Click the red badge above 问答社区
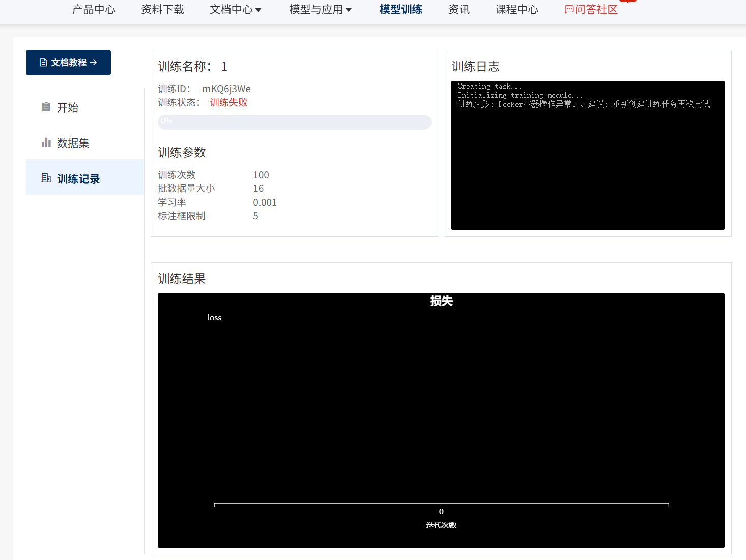Viewport: 746px width, 560px height. [628, 1]
